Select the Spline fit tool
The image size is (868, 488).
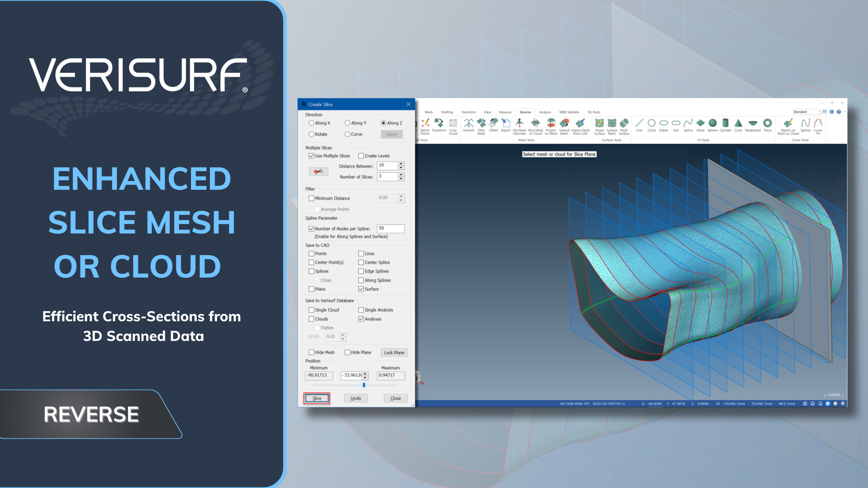[688, 125]
